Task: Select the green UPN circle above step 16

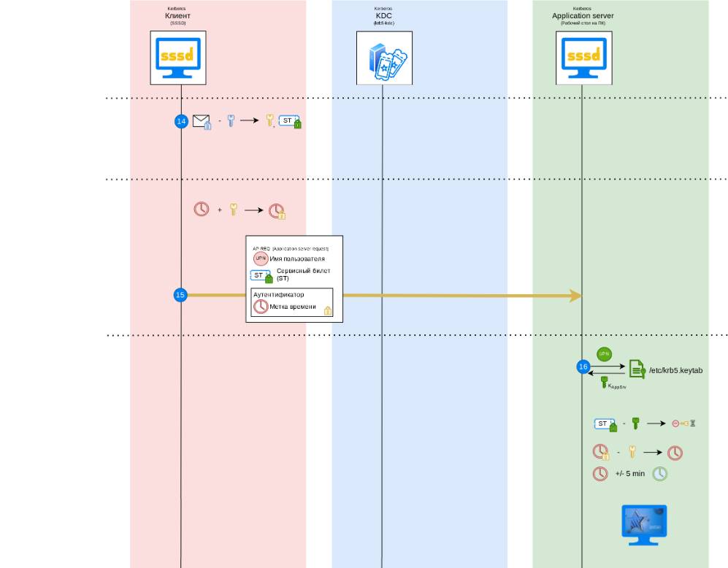Action: tap(604, 353)
